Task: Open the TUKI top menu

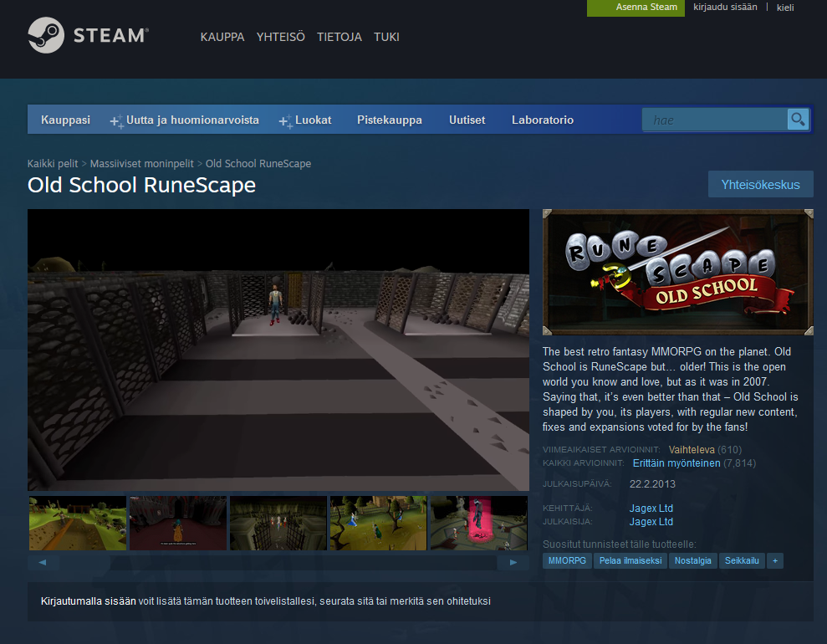Action: click(x=386, y=37)
